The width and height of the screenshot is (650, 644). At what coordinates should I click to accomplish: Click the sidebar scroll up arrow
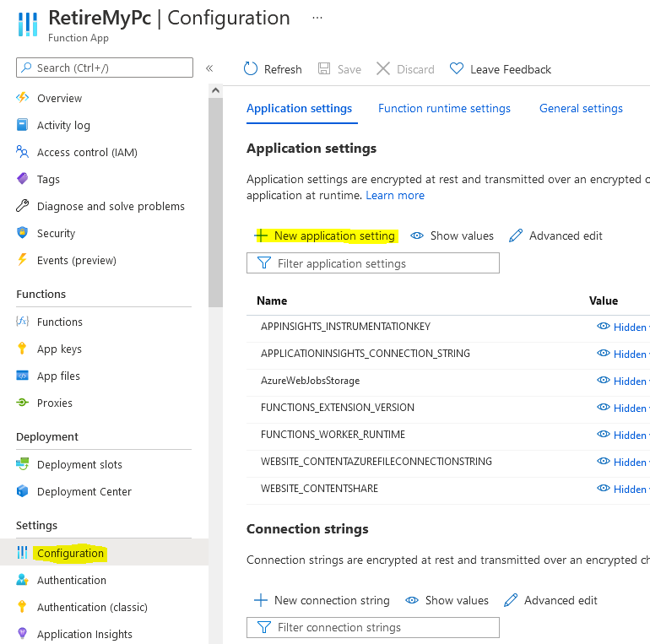215,90
